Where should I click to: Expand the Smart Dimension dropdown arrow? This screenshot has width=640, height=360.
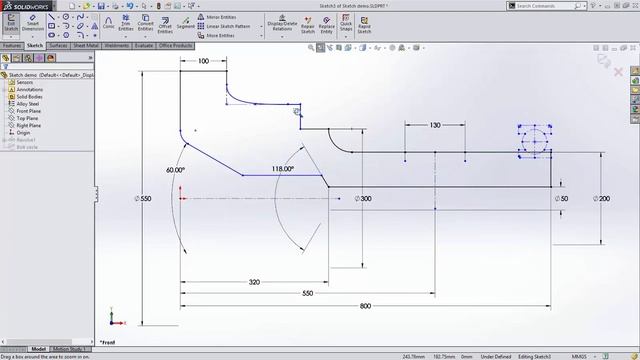click(x=33, y=37)
